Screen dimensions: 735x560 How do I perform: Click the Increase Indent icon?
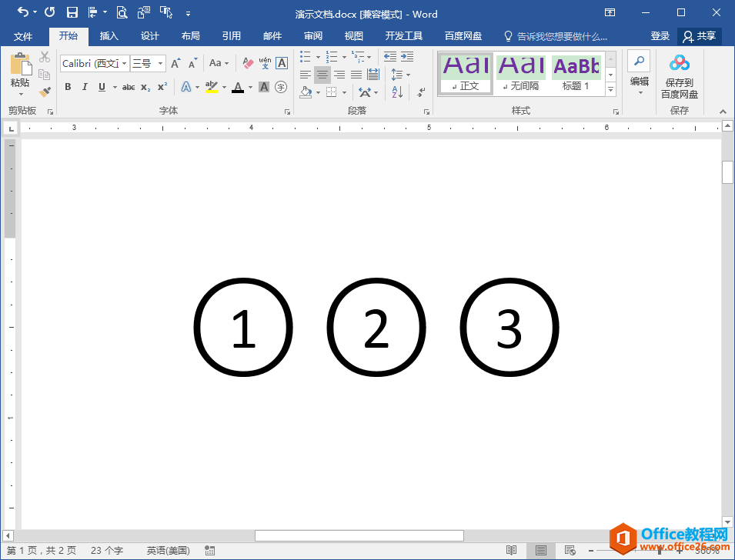407,57
